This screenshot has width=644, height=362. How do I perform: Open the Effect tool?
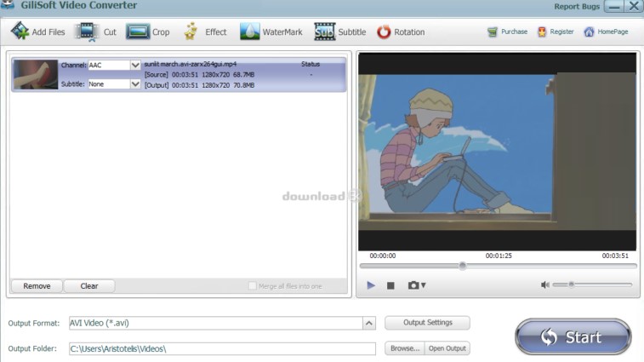[x=205, y=32]
